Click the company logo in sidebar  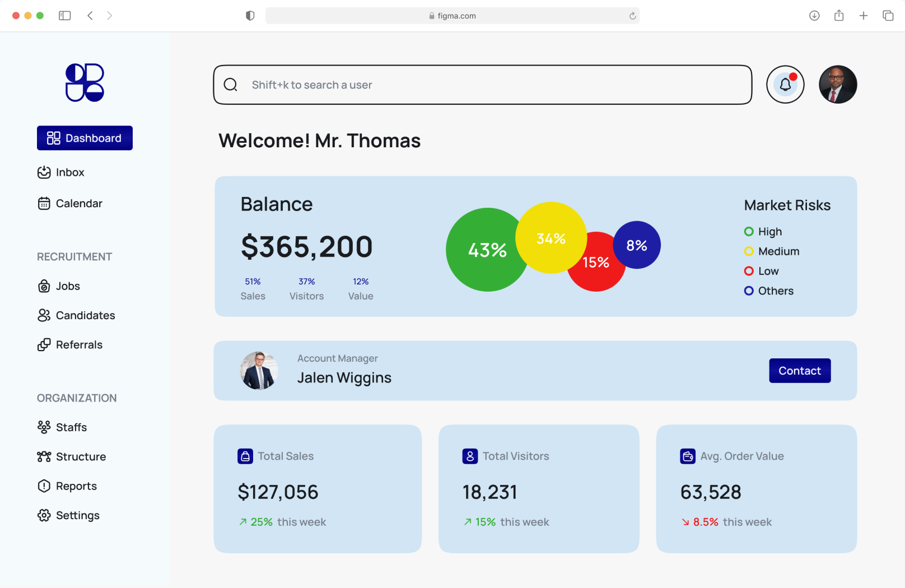[85, 82]
